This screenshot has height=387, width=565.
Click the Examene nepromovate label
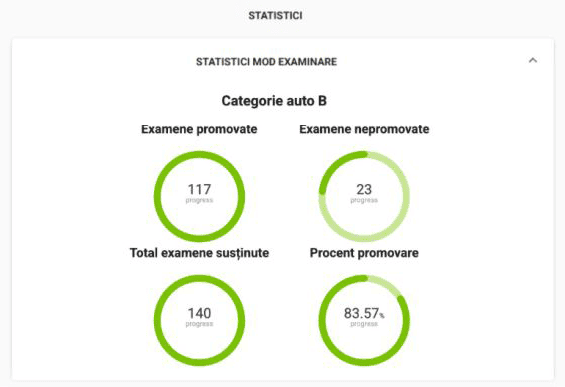click(364, 129)
